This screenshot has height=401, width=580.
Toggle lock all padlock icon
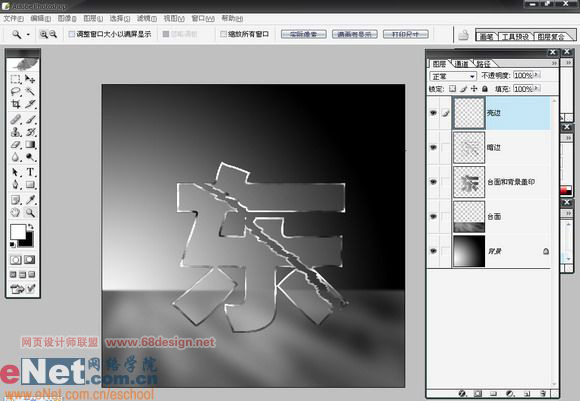485,89
